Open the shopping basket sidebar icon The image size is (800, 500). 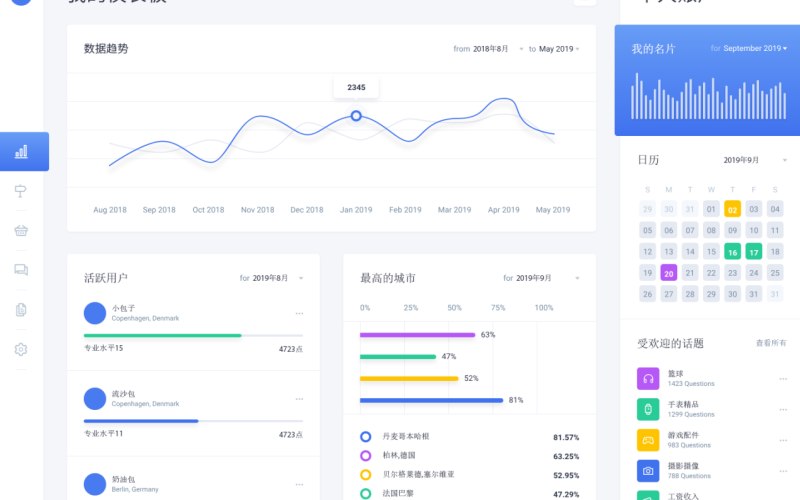point(21,230)
